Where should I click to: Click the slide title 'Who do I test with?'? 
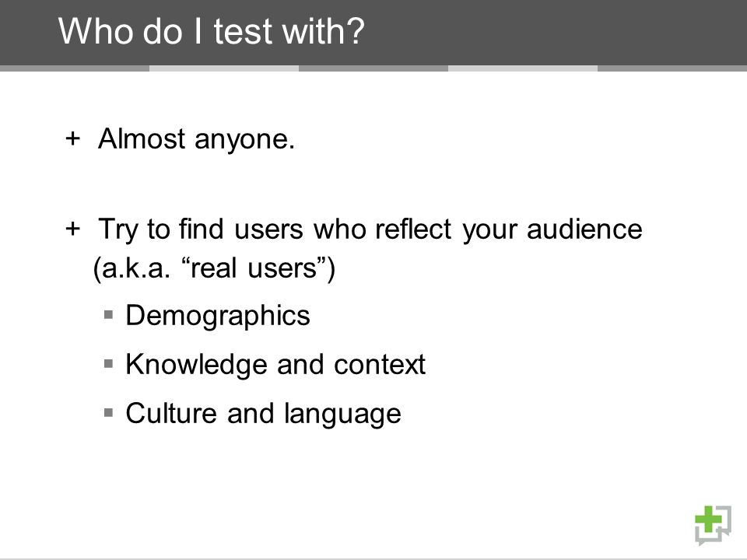click(x=211, y=31)
